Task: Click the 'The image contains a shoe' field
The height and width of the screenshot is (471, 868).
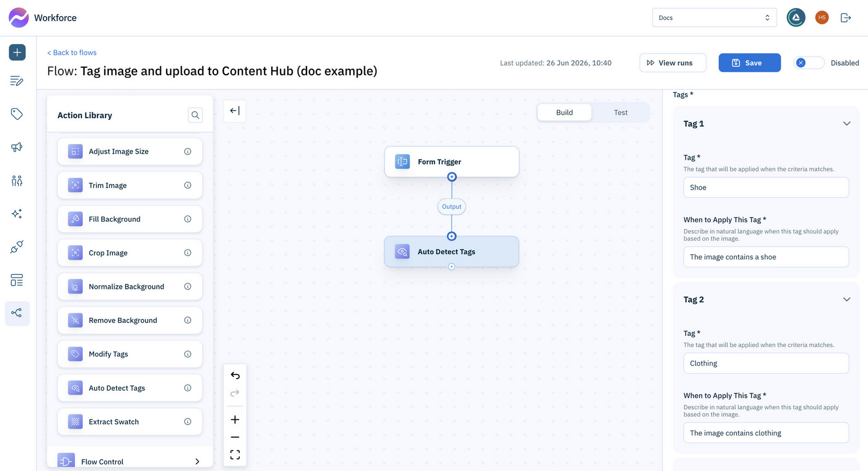Action: click(766, 257)
